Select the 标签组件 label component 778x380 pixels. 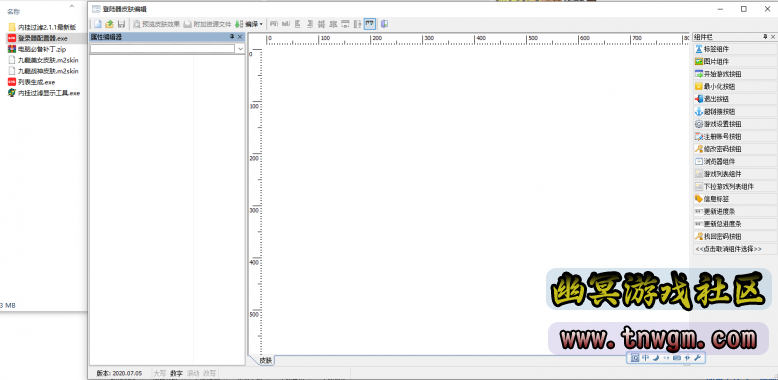coord(735,49)
